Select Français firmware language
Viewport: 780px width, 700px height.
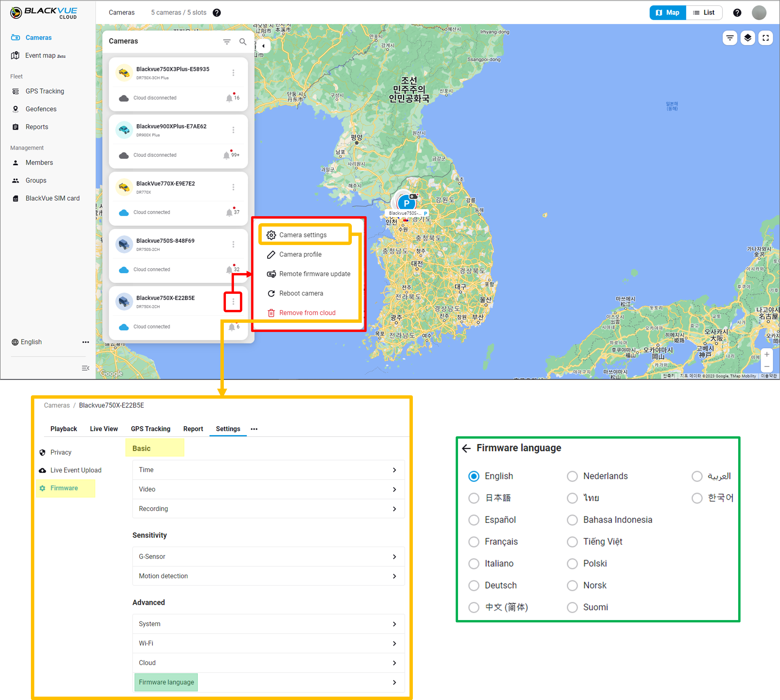[x=474, y=542]
